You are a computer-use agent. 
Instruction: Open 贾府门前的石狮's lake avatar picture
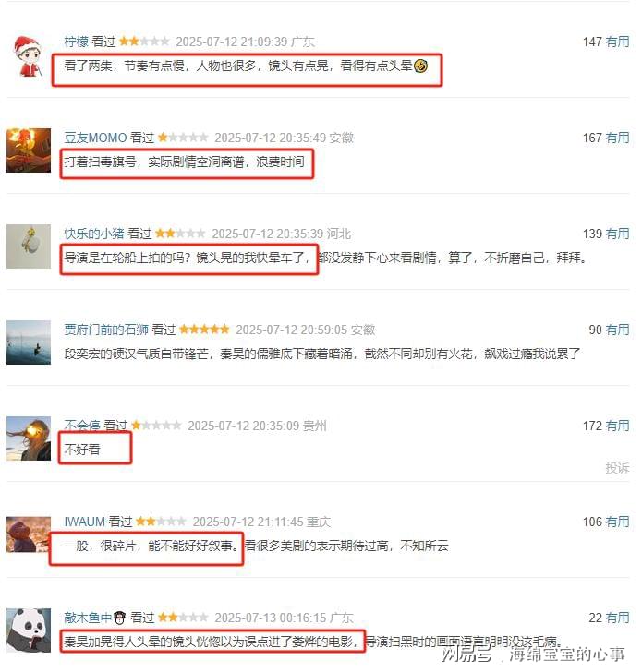click(29, 342)
